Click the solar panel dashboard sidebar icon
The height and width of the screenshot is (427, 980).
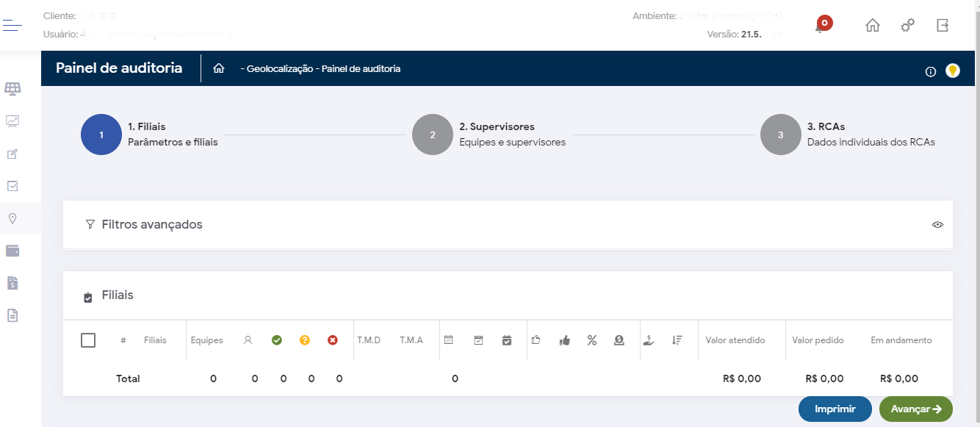pos(12,89)
